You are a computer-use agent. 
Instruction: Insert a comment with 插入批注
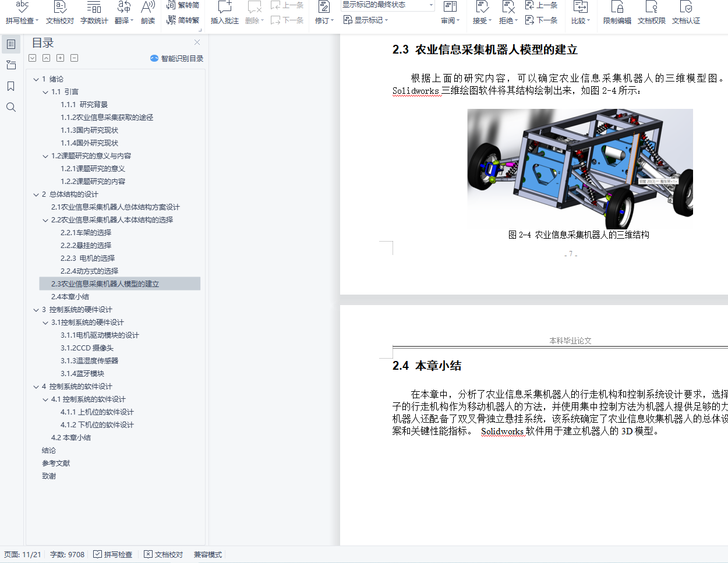click(225, 13)
